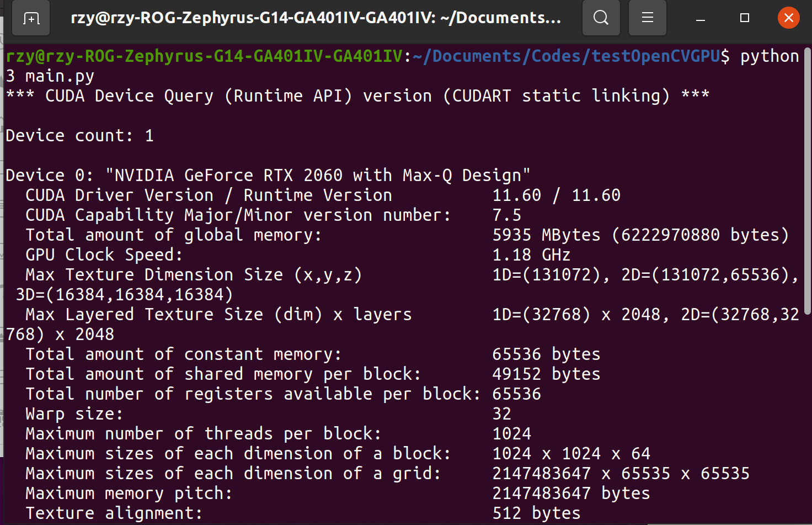
Task: Click the 6222970880 bytes global memory value
Action: [700, 235]
